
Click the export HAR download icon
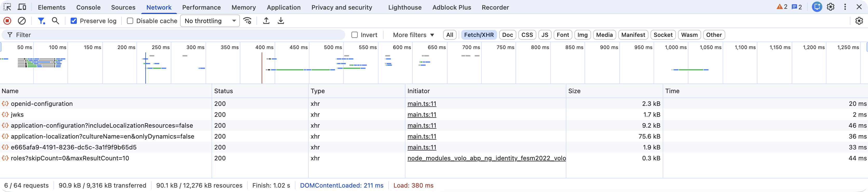point(281,21)
